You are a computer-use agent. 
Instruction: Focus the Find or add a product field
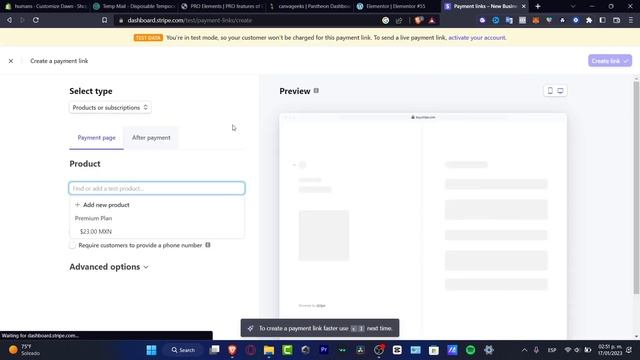157,188
